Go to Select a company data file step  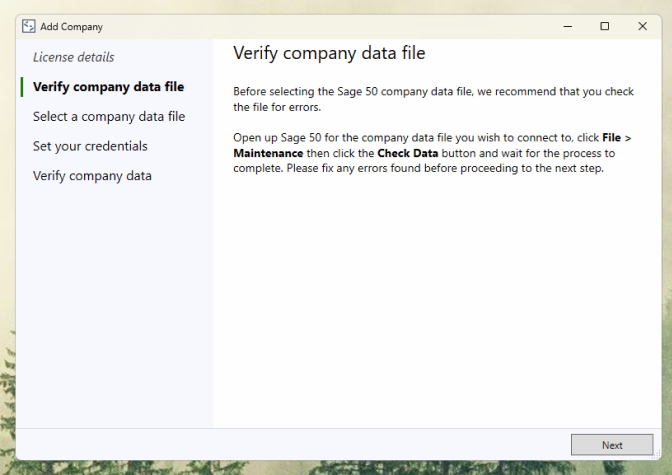[109, 117]
